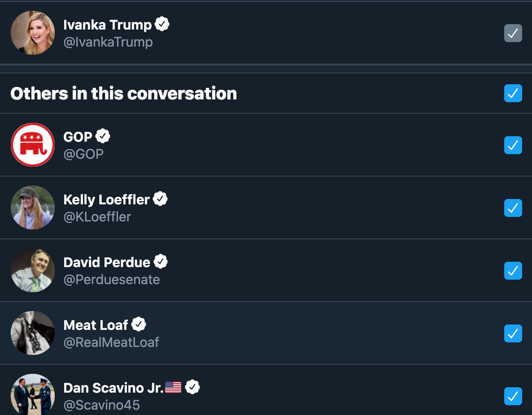Toggle the Ivanka Trump checkbox
Screen dimensions: 532x415
pos(513,33)
